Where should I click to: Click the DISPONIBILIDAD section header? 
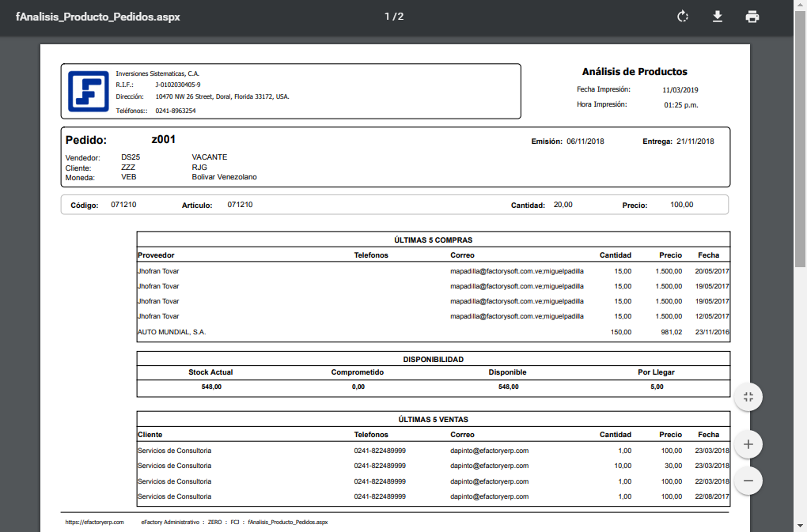point(433,359)
